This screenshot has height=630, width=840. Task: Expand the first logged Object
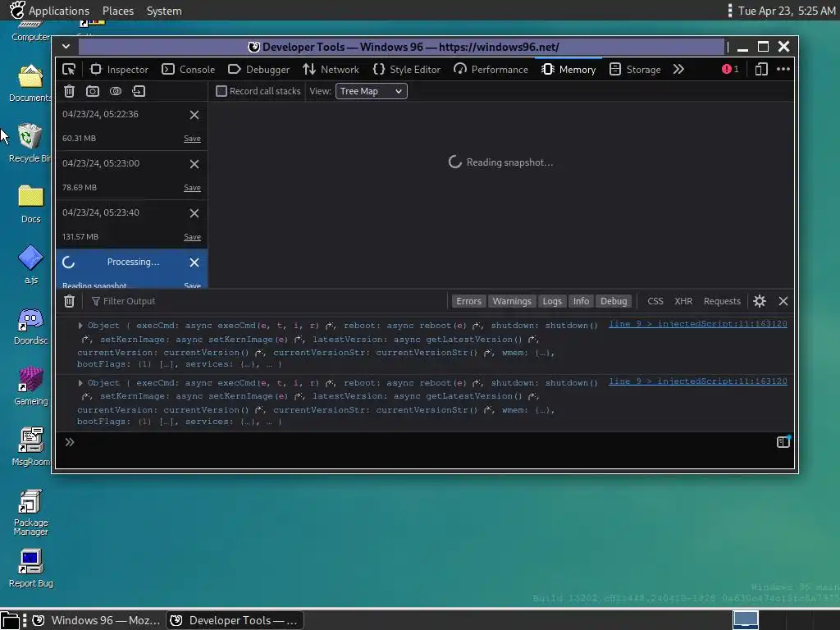point(80,325)
